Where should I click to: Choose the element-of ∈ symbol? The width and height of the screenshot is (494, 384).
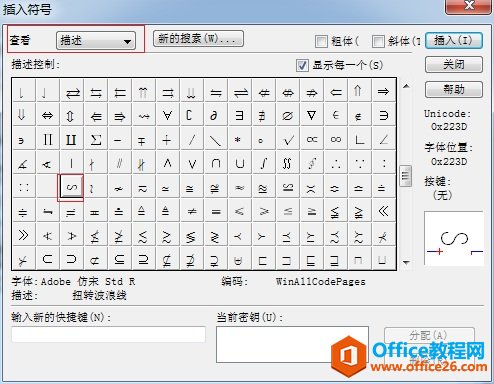335,115
